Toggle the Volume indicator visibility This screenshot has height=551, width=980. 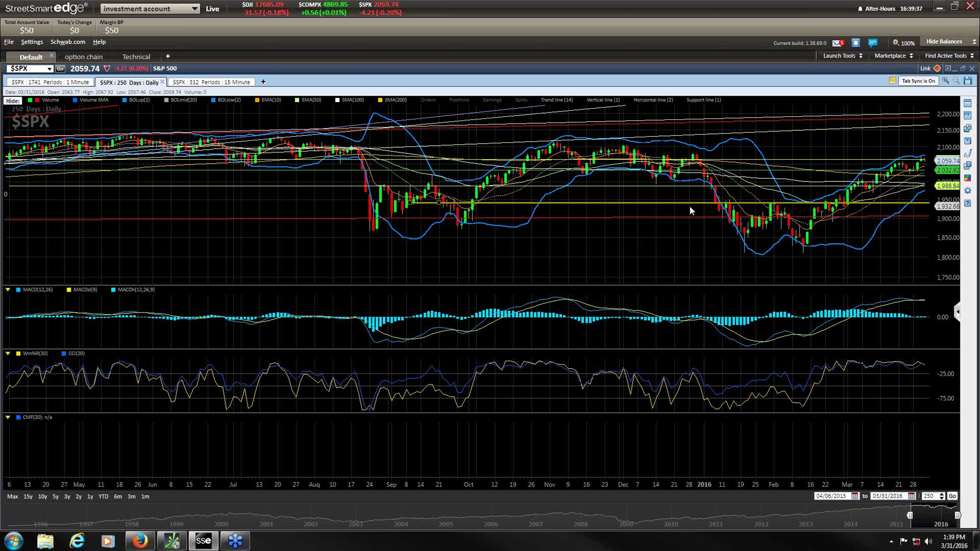(50, 100)
